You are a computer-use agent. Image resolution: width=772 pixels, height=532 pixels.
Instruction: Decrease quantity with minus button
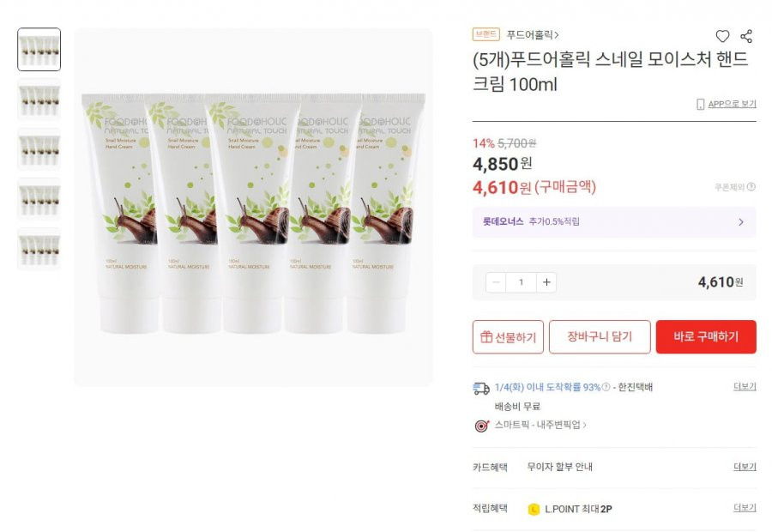click(496, 282)
